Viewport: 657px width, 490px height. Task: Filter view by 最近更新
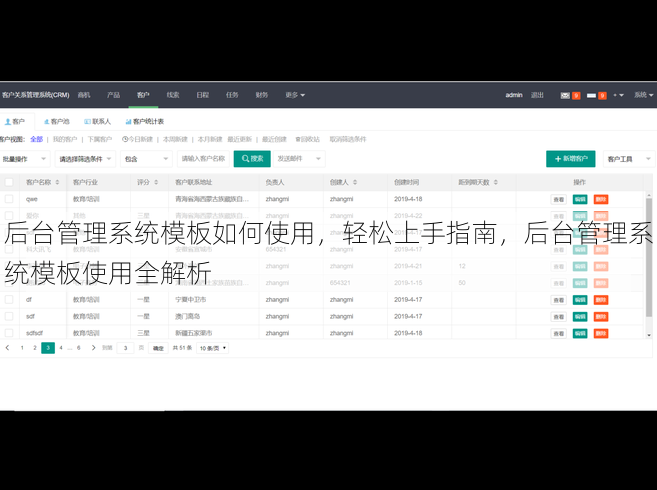tap(240, 139)
